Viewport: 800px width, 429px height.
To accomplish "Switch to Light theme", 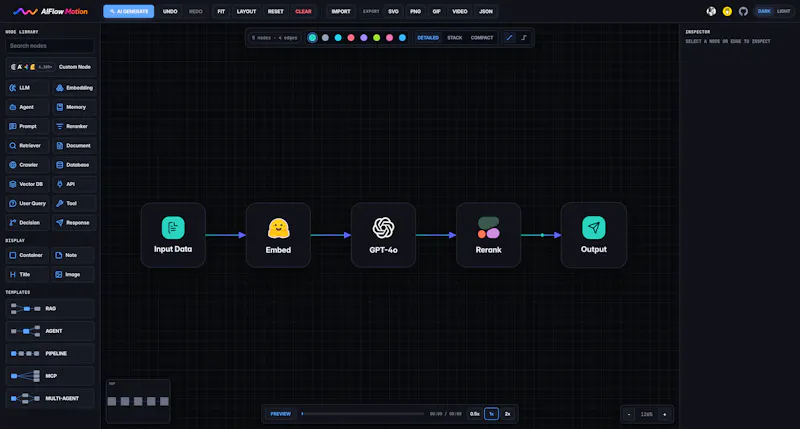I will 783,11.
